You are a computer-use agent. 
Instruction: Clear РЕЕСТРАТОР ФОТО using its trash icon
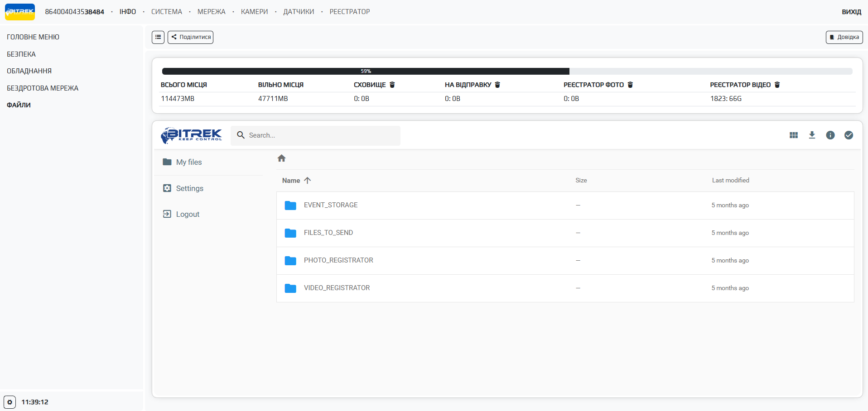click(630, 85)
